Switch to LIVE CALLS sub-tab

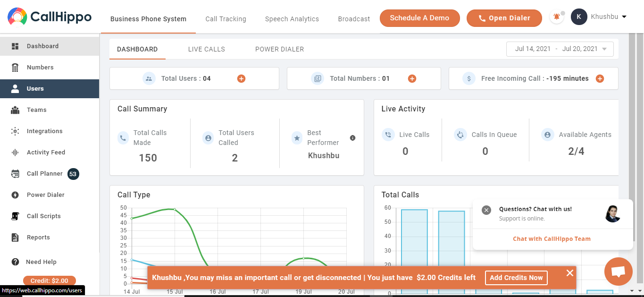coord(207,49)
